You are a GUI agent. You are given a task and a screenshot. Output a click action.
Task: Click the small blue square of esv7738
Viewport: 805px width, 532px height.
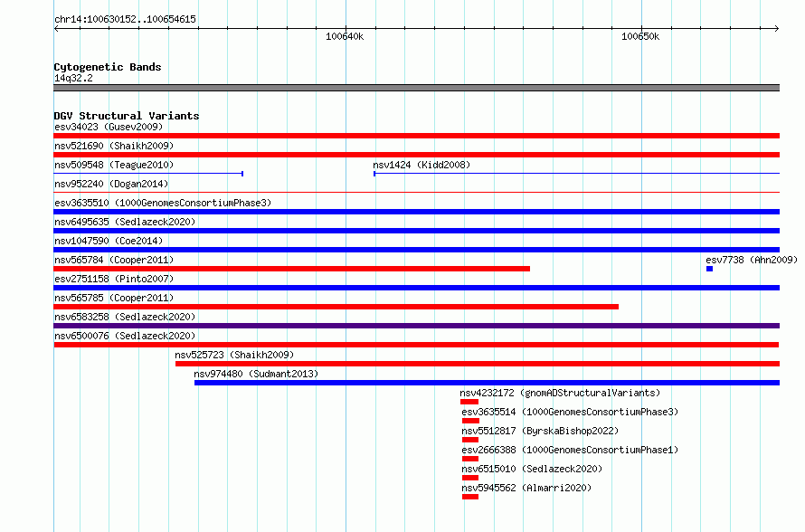coord(709,269)
